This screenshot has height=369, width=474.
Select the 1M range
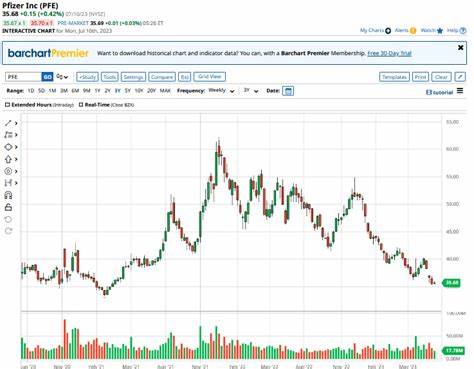point(52,91)
